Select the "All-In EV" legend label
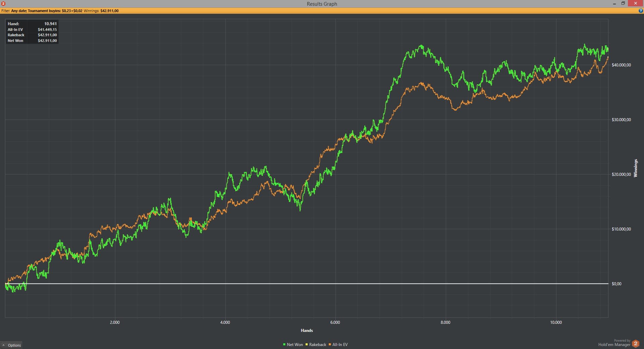Screen dimensions: 644x349 pyautogui.click(x=340, y=345)
